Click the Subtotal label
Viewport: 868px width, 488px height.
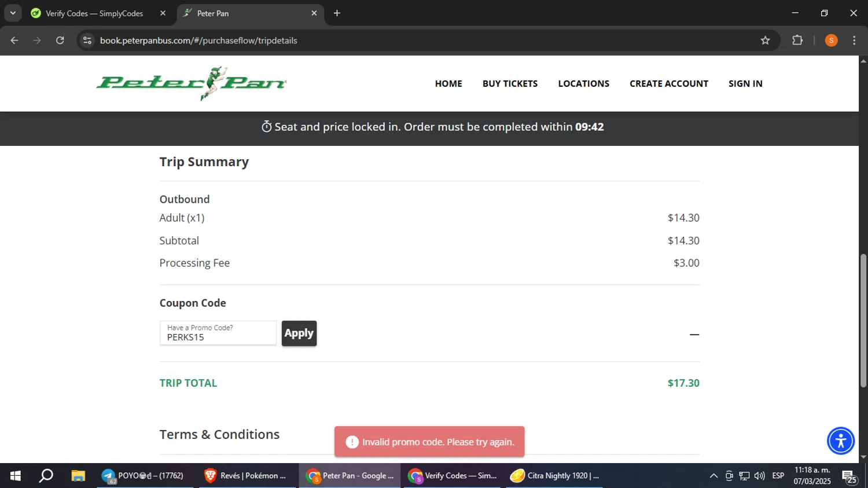[x=179, y=240]
